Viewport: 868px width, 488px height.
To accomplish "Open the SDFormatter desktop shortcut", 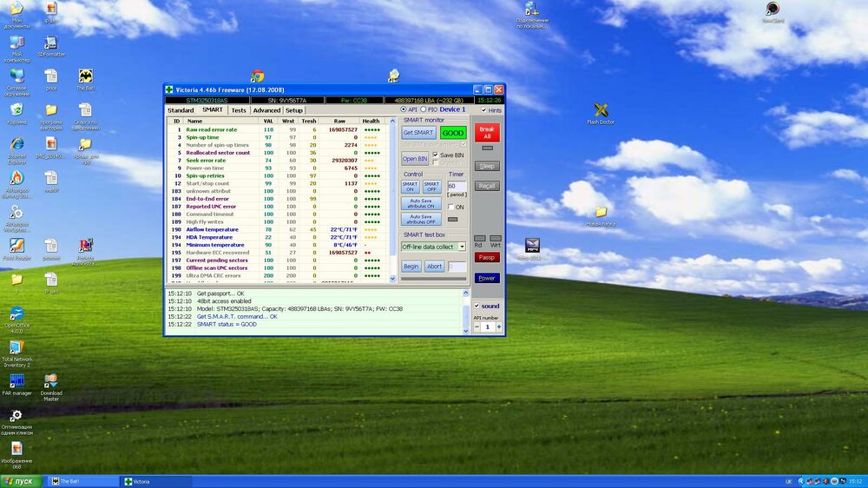I will [50, 43].
